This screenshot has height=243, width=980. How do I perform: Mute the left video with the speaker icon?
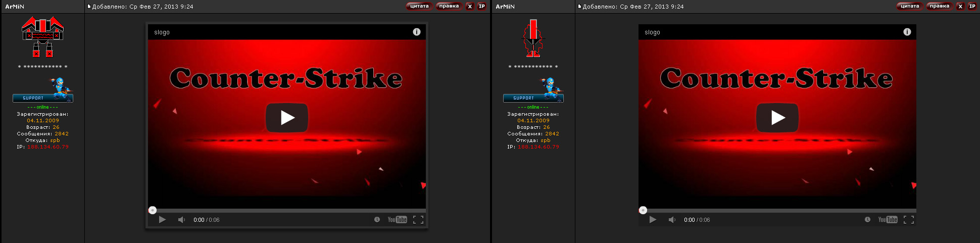(x=181, y=220)
